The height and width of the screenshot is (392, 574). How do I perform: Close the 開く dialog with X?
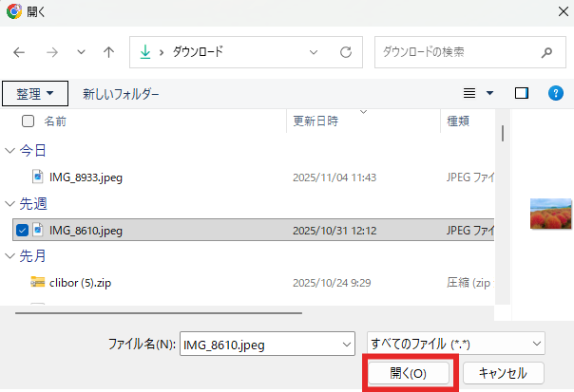(x=564, y=11)
